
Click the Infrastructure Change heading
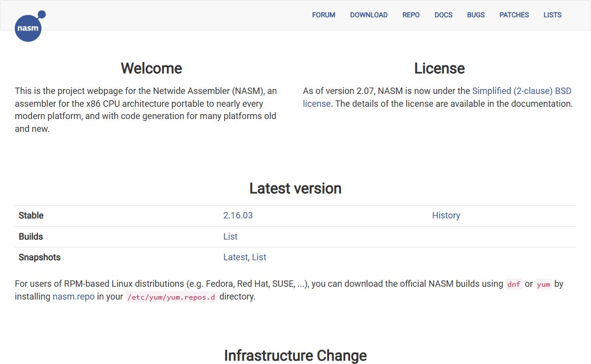(x=295, y=355)
